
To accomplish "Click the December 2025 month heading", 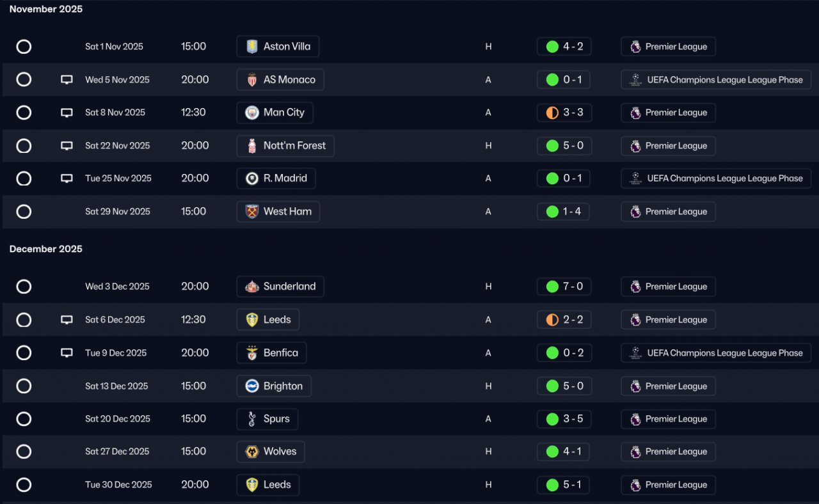I will (46, 249).
